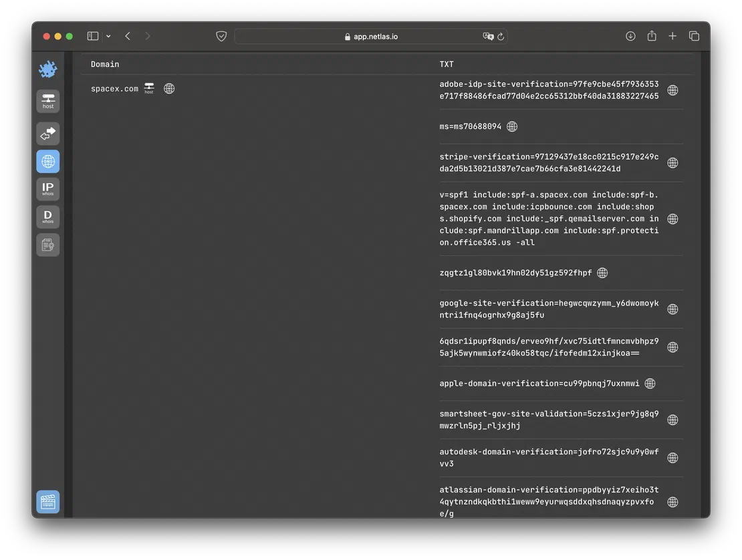Image resolution: width=742 pixels, height=560 pixels.
Task: Click the clapperboard icon at sidebar bottom
Action: coord(47,502)
